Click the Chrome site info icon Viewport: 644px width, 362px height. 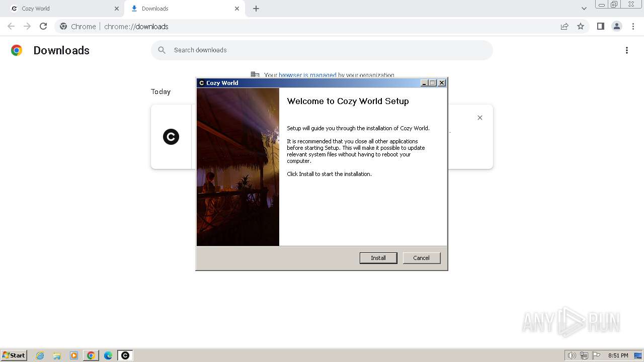[63, 27]
